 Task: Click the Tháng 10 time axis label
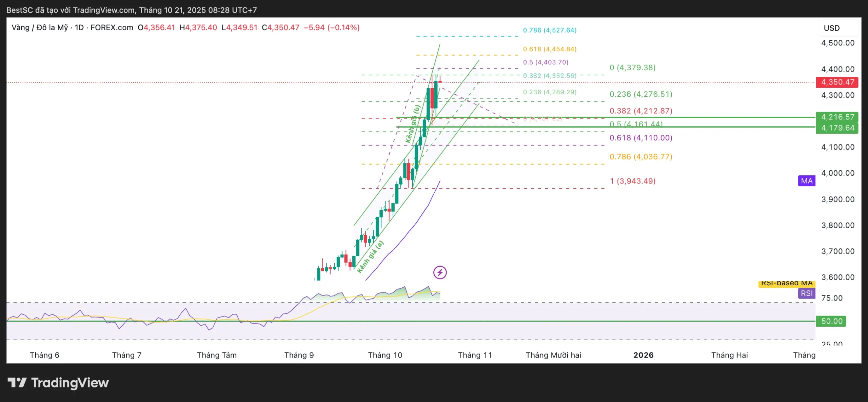pyautogui.click(x=385, y=355)
